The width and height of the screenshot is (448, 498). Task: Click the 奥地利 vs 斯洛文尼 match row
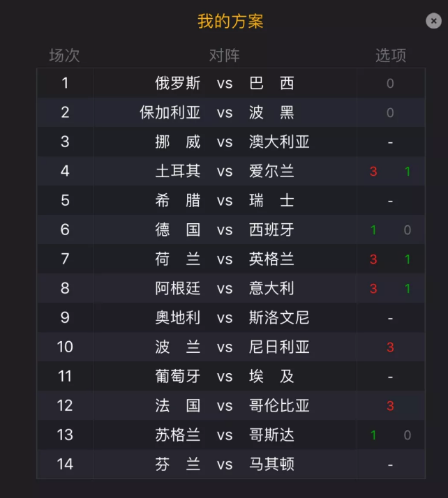[x=231, y=317]
